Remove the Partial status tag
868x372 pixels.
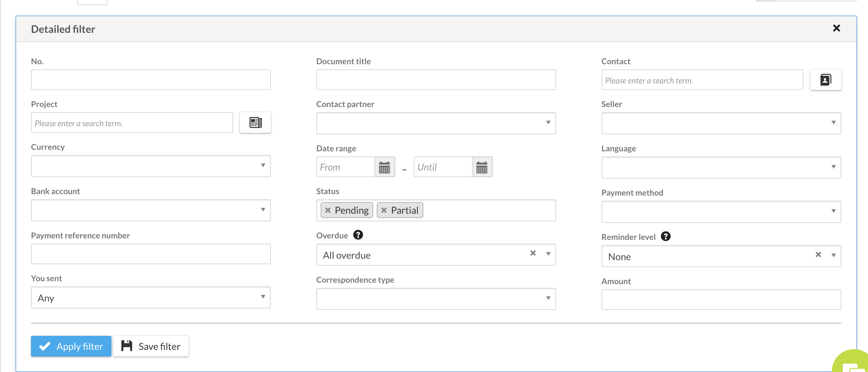click(384, 210)
